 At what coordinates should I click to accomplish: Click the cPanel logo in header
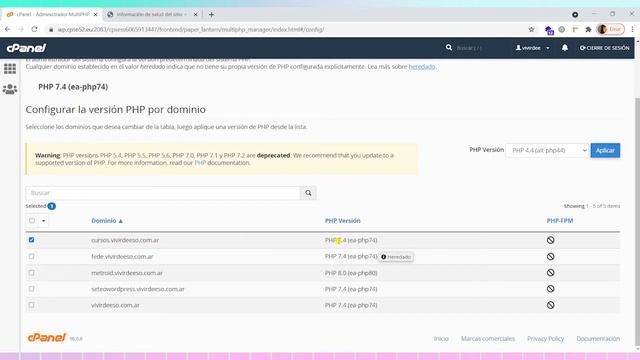pos(26,48)
